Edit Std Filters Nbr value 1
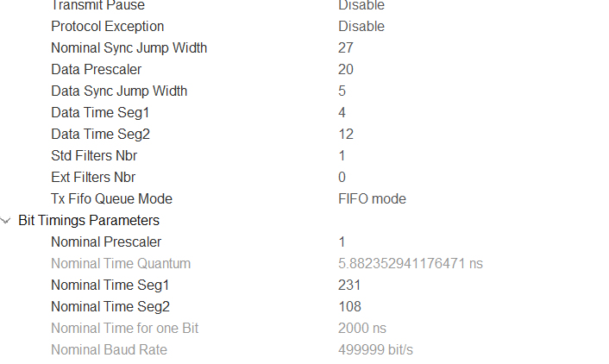The image size is (609, 364). pyautogui.click(x=342, y=156)
